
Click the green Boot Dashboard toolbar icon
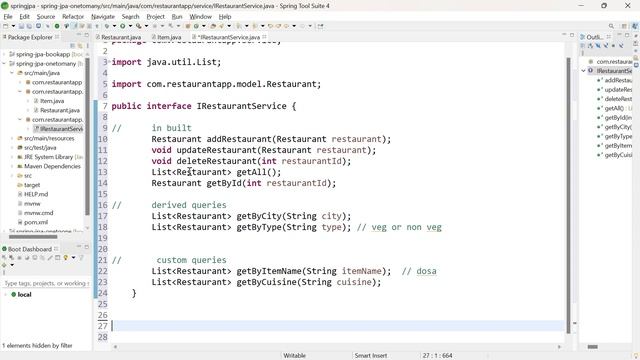[57, 26]
